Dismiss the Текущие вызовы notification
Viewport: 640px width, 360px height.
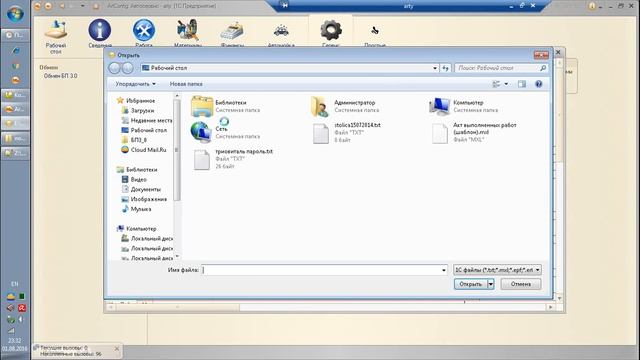pos(117,349)
